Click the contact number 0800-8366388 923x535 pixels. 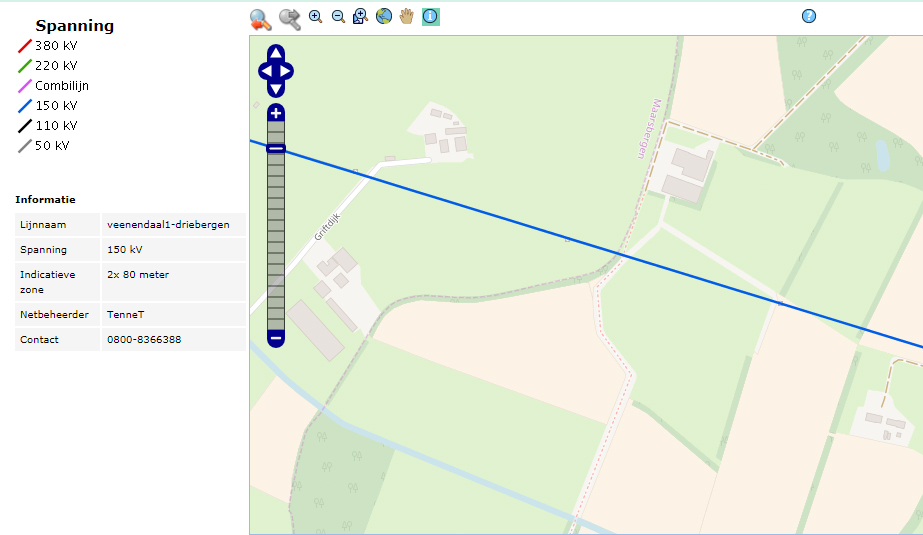pyautogui.click(x=144, y=340)
